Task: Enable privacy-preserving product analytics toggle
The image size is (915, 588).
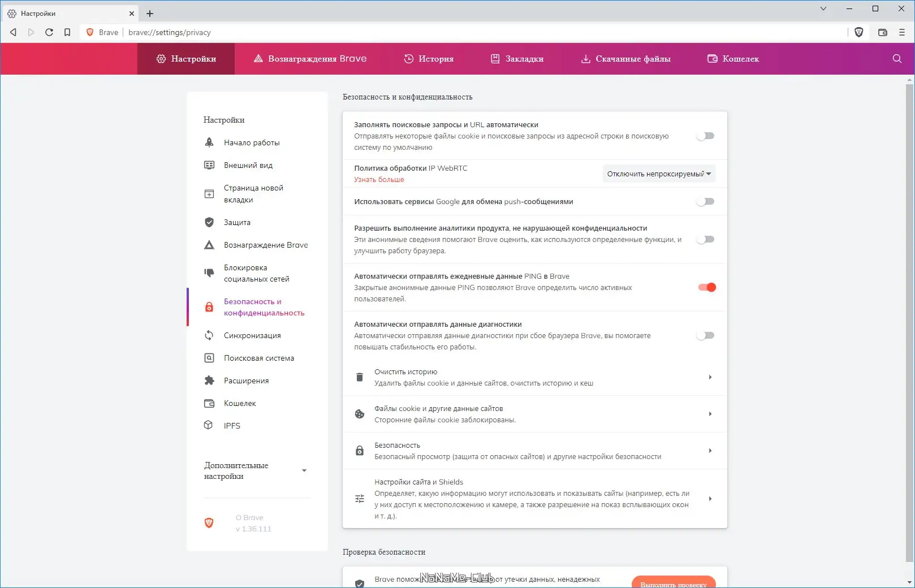Action: (706, 239)
